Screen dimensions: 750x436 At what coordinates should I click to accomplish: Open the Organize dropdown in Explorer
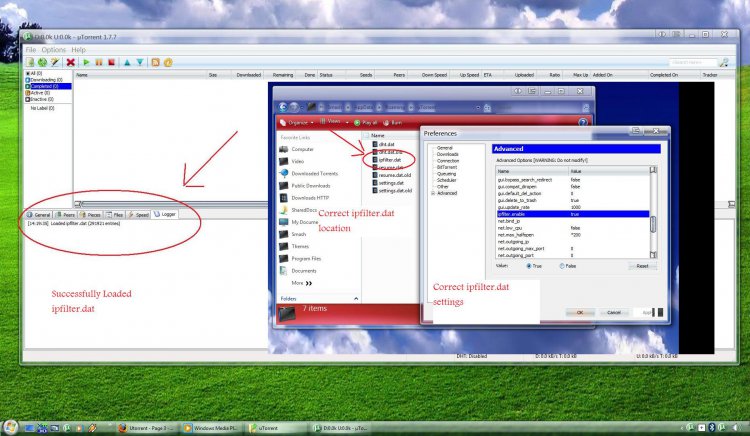click(x=297, y=123)
